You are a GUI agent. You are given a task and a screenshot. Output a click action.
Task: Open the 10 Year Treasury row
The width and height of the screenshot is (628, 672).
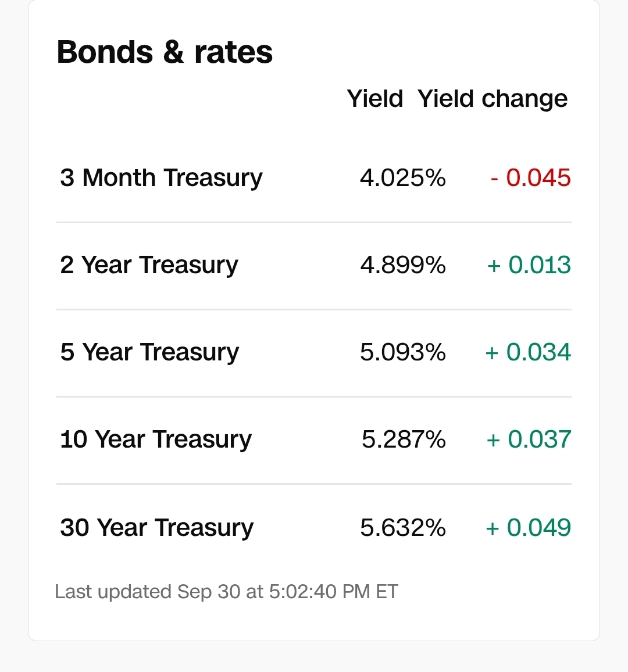tap(314, 440)
